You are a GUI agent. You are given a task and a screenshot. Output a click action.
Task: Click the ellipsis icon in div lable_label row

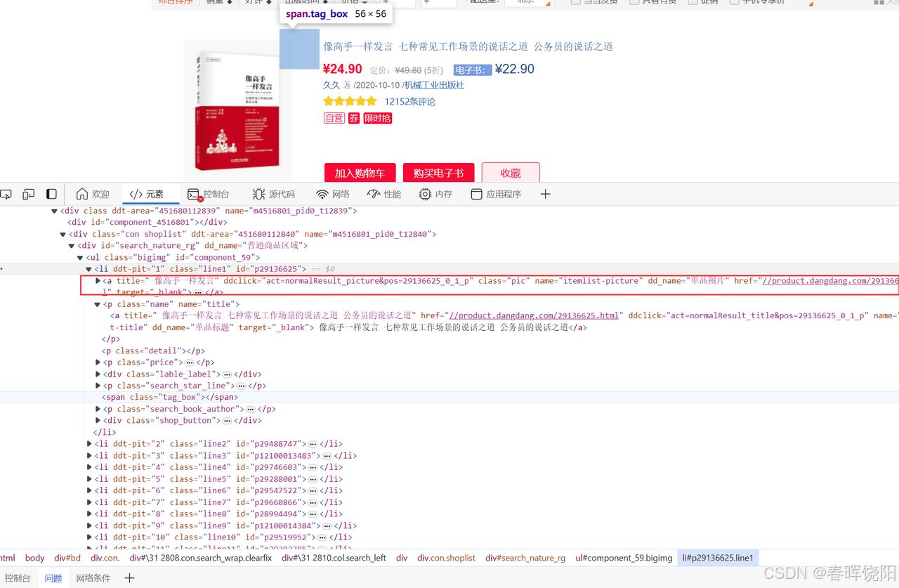pyautogui.click(x=227, y=374)
